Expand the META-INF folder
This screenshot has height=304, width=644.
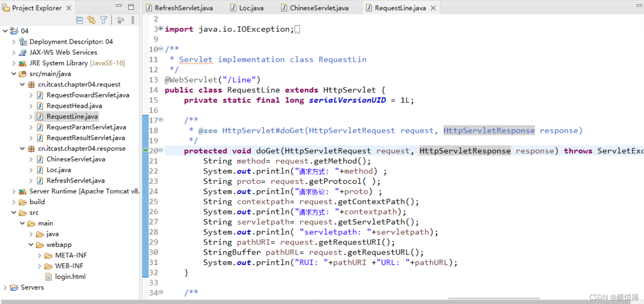39,255
